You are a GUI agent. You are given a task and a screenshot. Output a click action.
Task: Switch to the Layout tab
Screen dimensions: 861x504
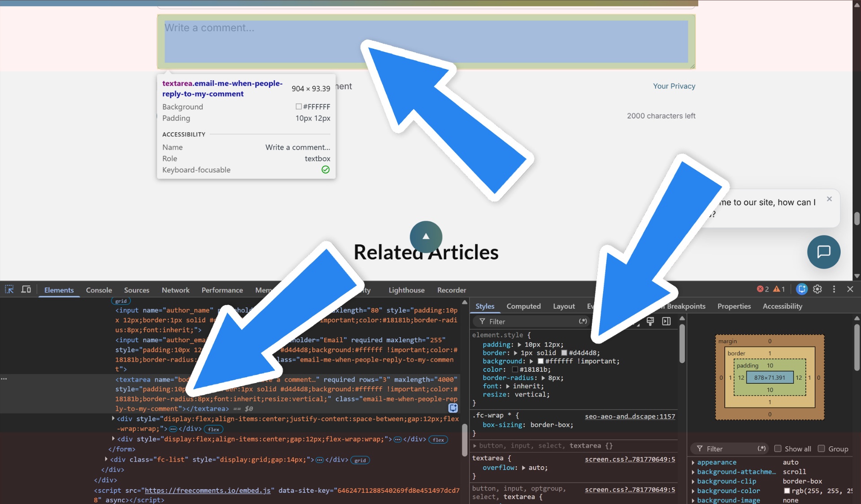point(564,306)
